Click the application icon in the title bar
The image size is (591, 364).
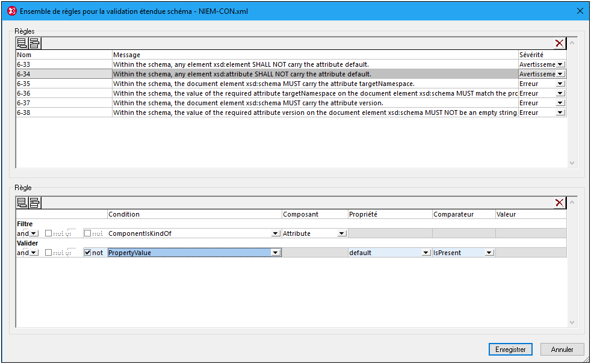10,11
